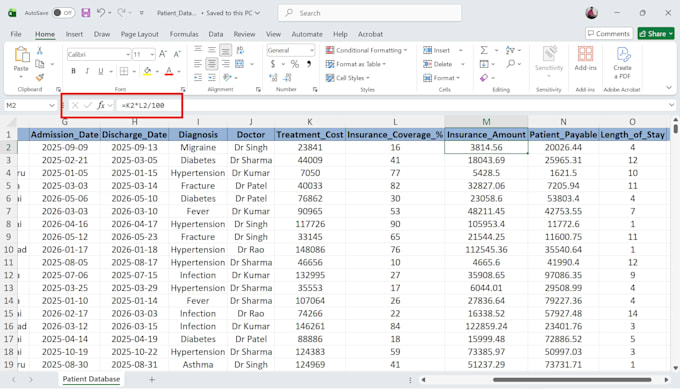The width and height of the screenshot is (680, 389).
Task: Open the General number format dropdown
Action: 311,50
